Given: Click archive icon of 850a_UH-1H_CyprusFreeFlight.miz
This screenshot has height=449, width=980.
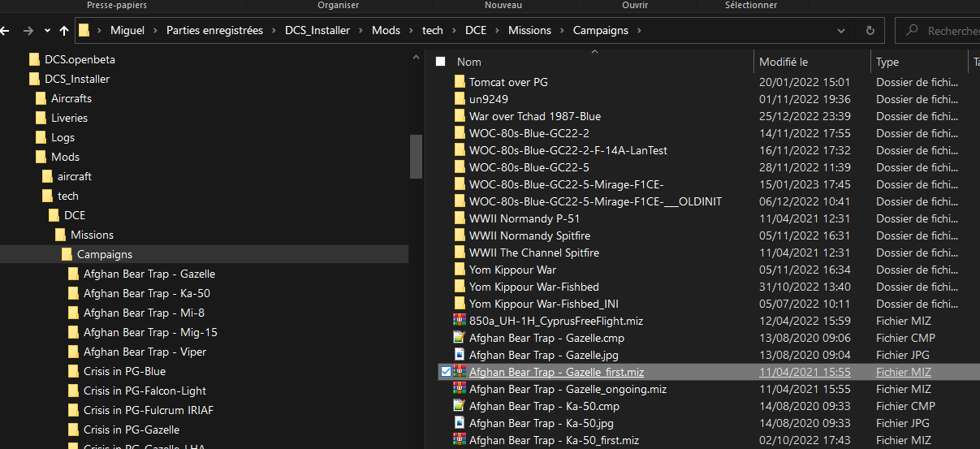Looking at the screenshot, I should tap(460, 321).
